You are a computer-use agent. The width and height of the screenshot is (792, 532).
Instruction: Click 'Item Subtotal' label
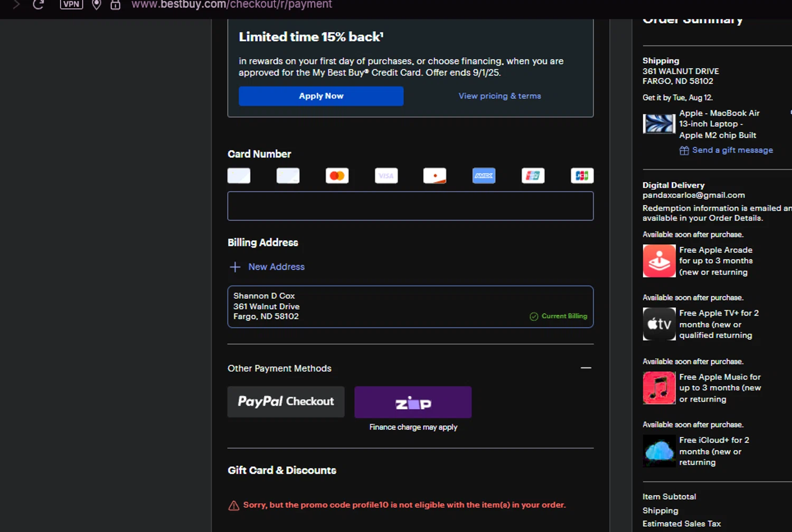pos(669,497)
